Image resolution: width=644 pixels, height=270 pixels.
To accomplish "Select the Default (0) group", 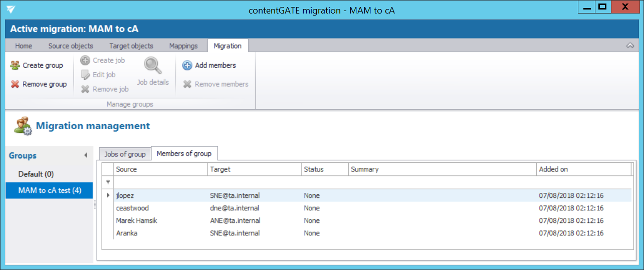I will click(36, 174).
